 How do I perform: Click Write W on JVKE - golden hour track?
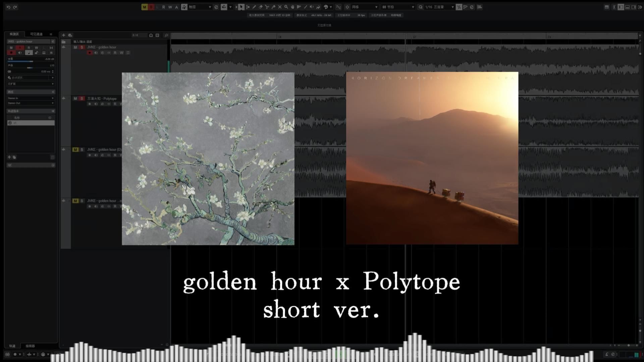coord(121,53)
